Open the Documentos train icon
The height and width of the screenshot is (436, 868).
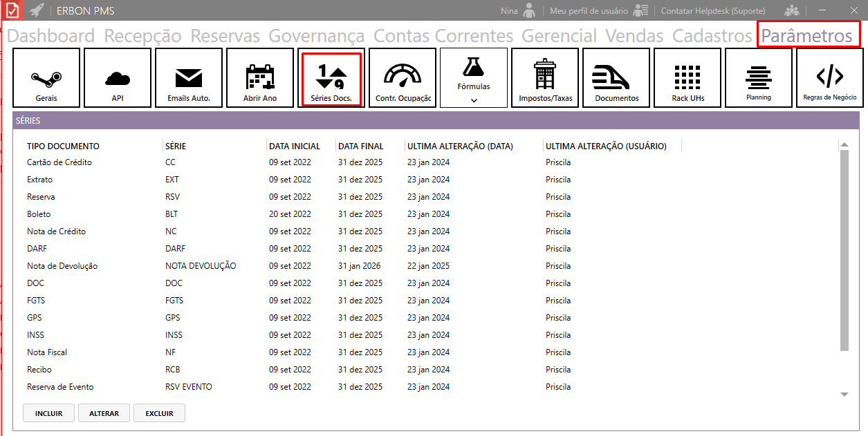616,77
